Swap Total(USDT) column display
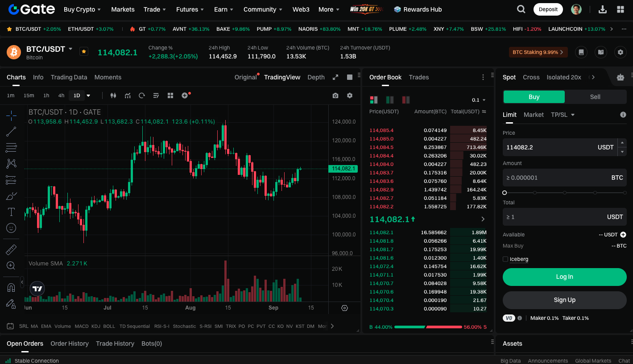Viewport: 633px width, 364px height. 484,112
